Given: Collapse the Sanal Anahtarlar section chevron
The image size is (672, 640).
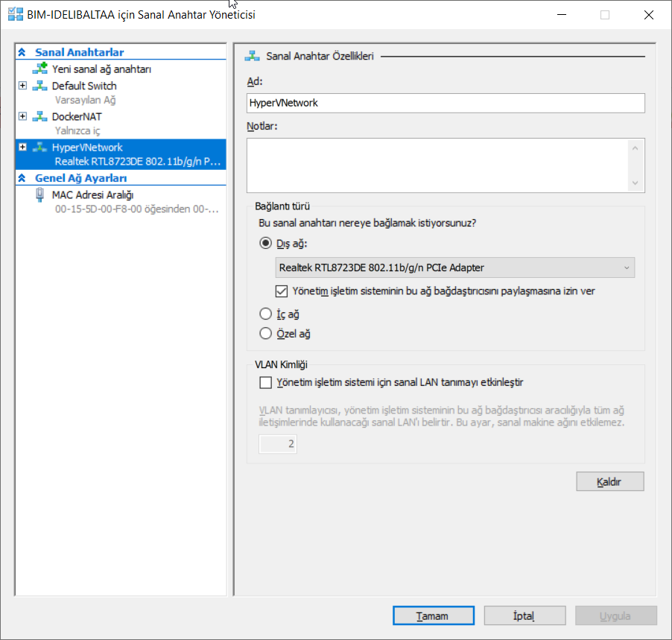Looking at the screenshot, I should 22,52.
